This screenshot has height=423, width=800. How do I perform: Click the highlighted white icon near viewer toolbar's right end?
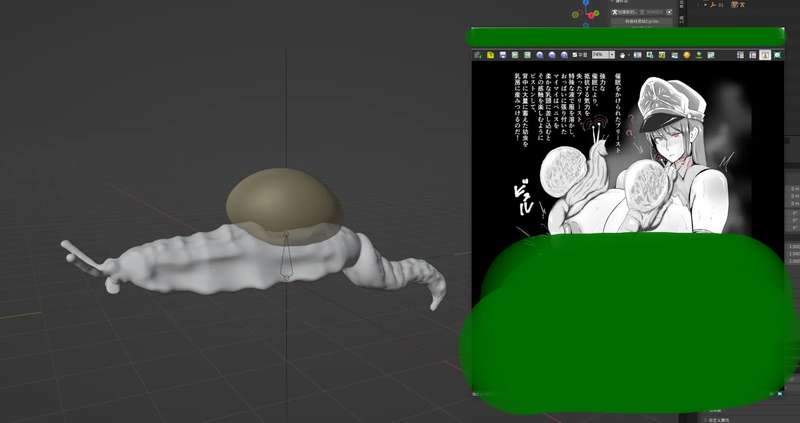tap(764, 54)
